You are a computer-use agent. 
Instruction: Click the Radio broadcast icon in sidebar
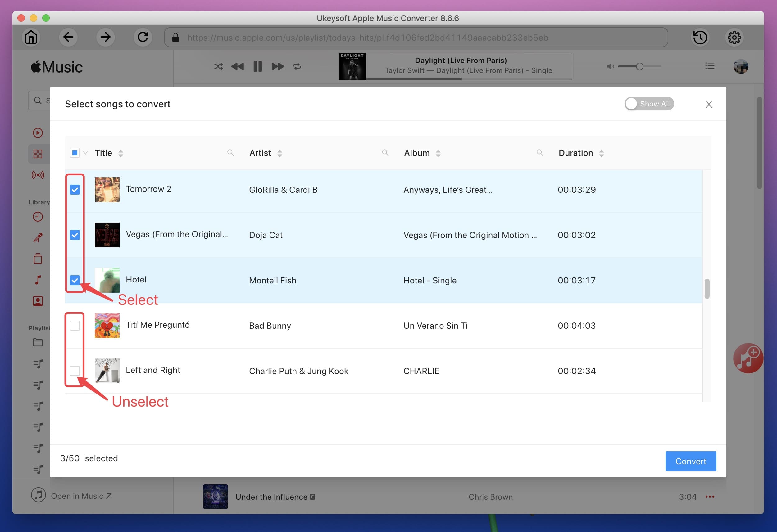pyautogui.click(x=38, y=174)
